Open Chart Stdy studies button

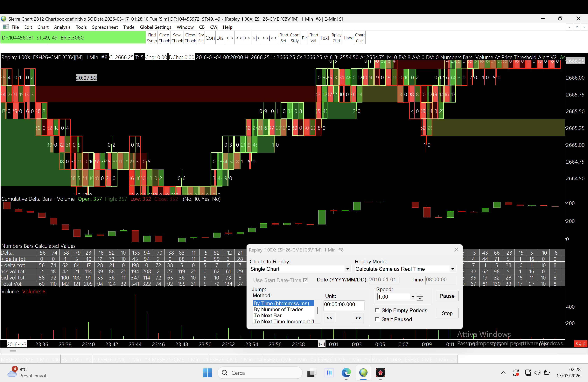(x=295, y=38)
